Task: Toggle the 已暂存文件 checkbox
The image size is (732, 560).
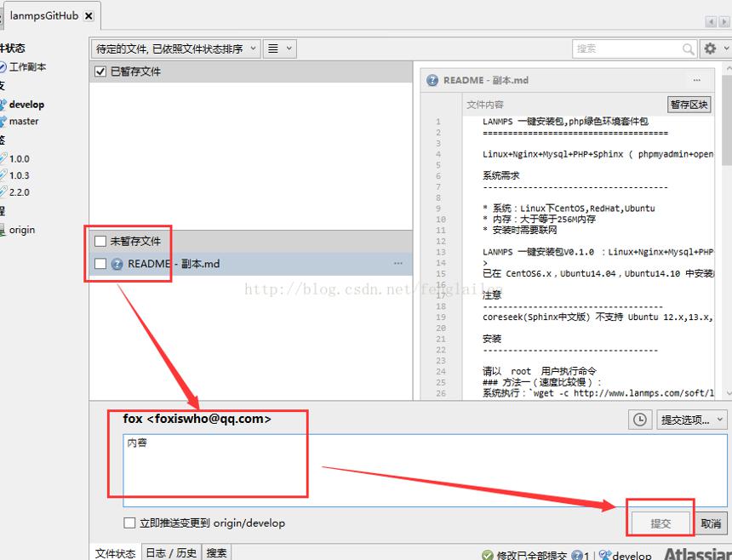Action: (x=100, y=71)
